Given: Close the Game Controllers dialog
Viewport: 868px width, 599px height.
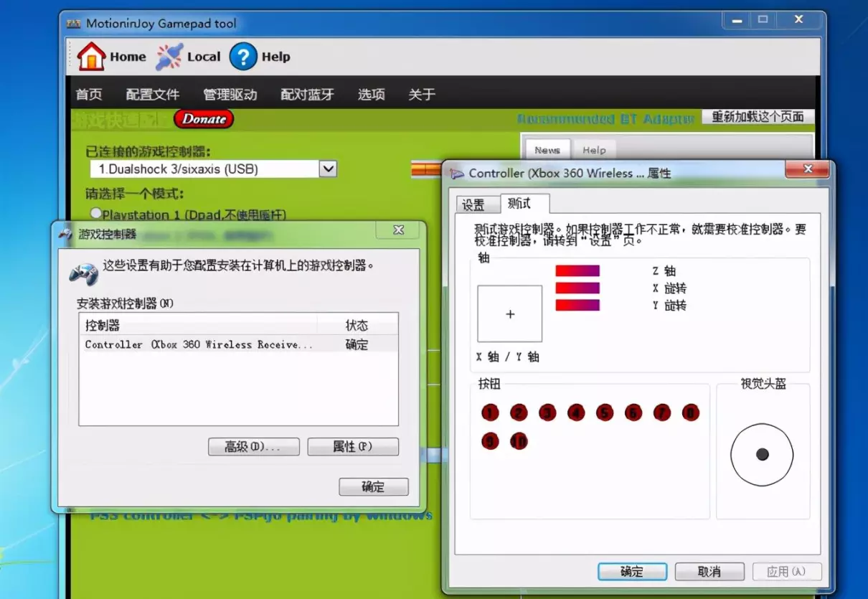Looking at the screenshot, I should point(398,230).
